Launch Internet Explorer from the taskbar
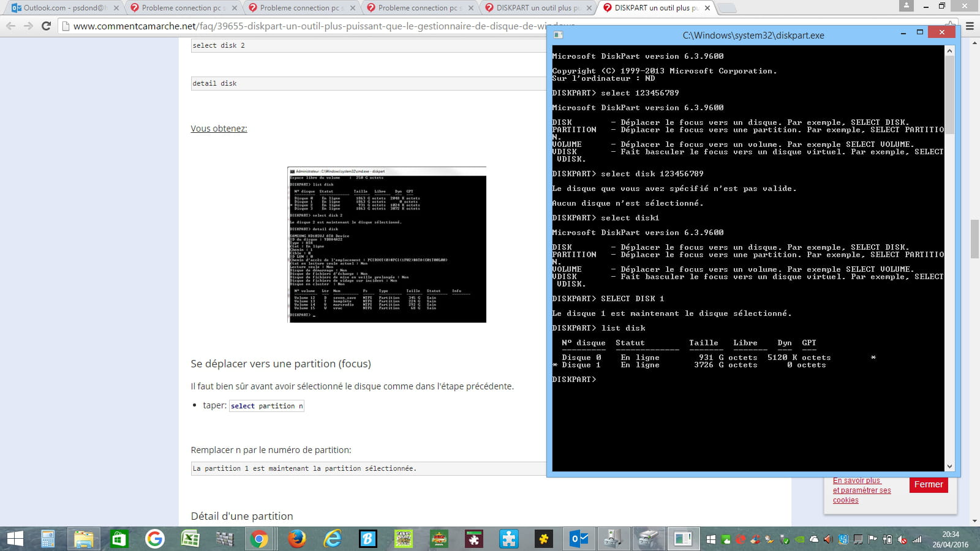 pos(332,539)
